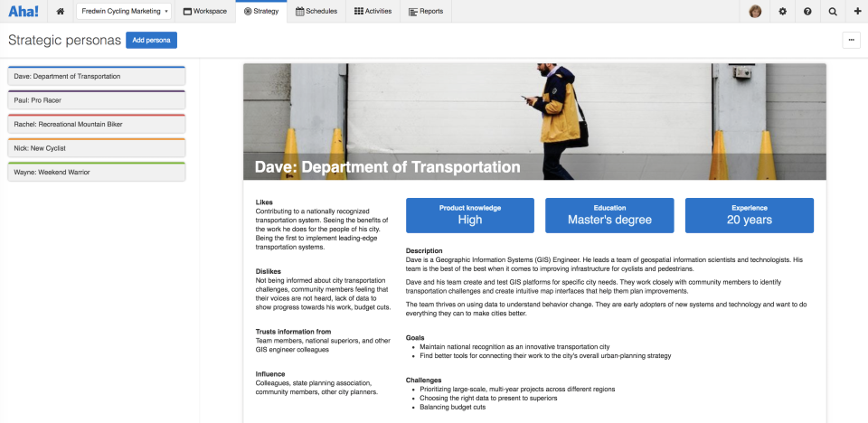Open the search magnifier

point(833,11)
